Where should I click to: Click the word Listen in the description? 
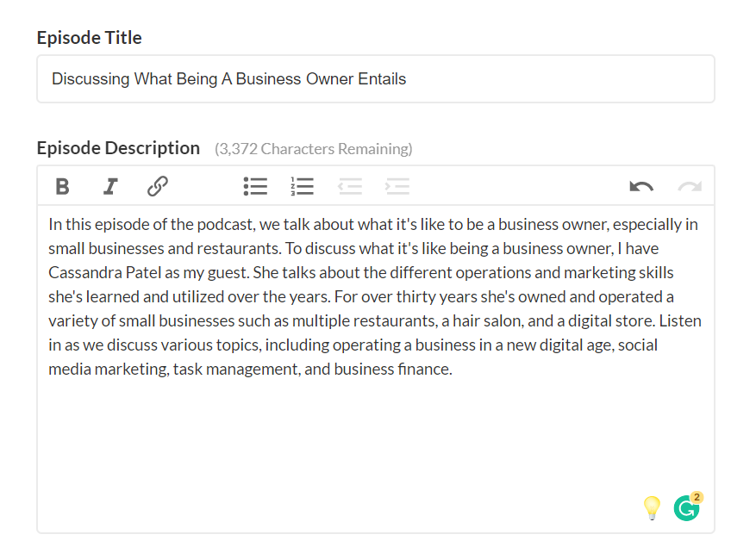point(678,320)
